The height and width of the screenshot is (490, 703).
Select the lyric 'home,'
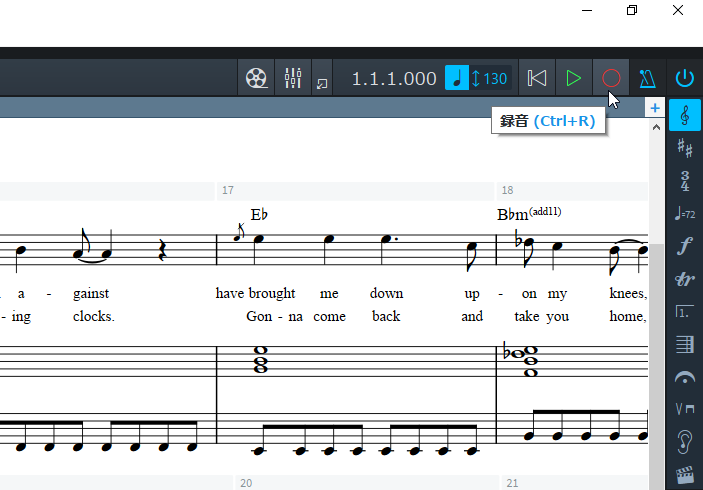pyautogui.click(x=628, y=317)
